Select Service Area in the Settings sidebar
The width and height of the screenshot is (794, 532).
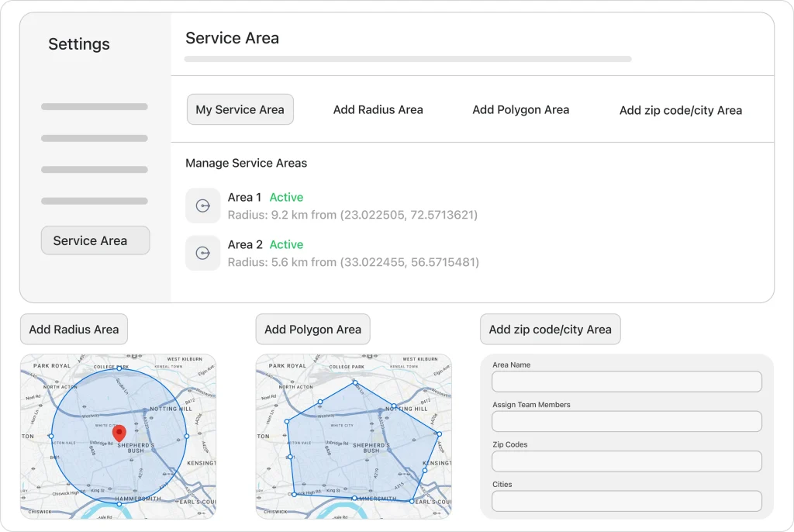click(x=95, y=240)
